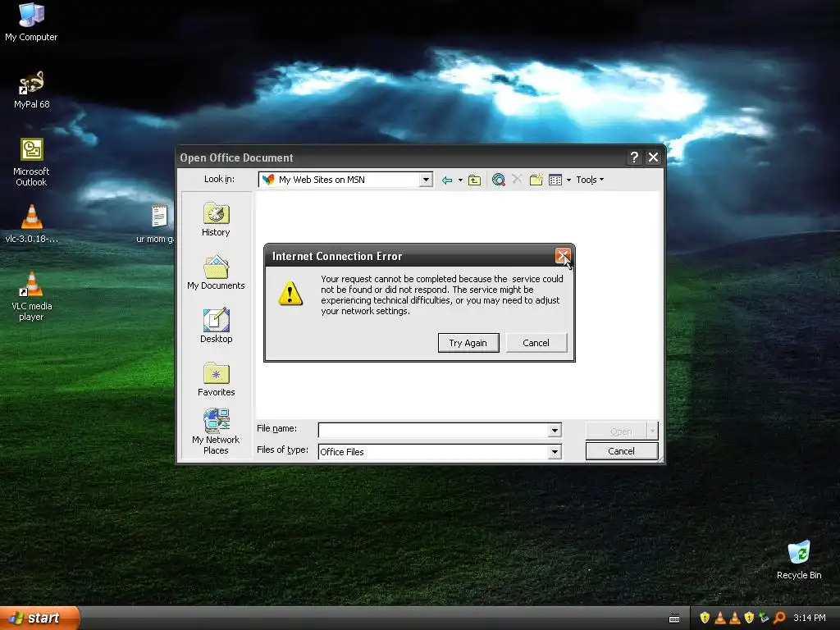Viewport: 840px width, 630px height.
Task: Click the File name input field
Action: (433, 430)
